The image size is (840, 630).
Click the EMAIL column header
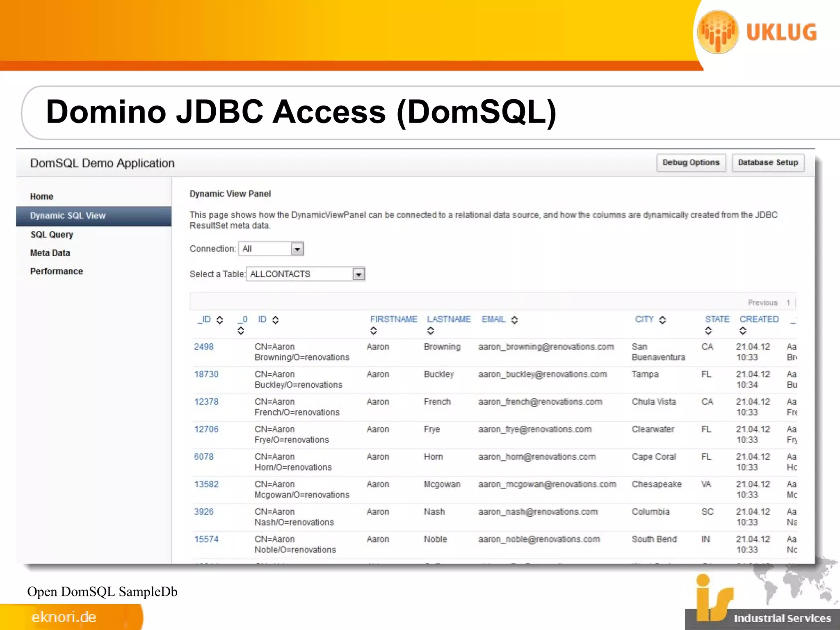[493, 320]
